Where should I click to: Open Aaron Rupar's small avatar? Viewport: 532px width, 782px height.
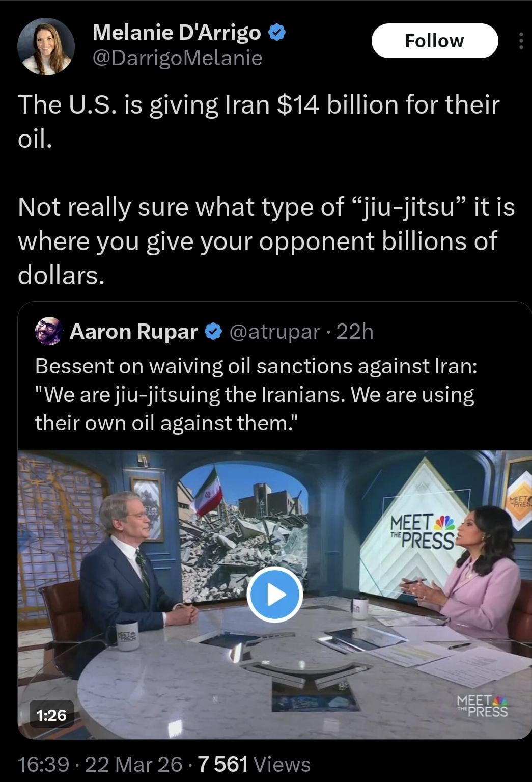(x=48, y=331)
